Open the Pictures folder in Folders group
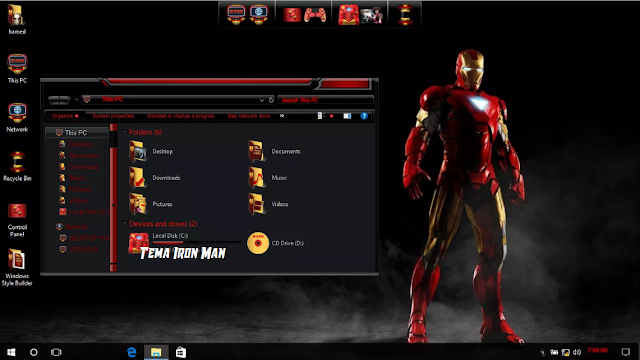The height and width of the screenshot is (360, 640). click(151, 204)
